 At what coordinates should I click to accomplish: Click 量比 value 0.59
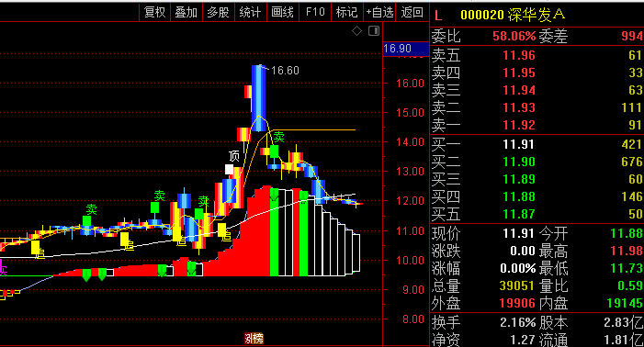pyautogui.click(x=630, y=285)
